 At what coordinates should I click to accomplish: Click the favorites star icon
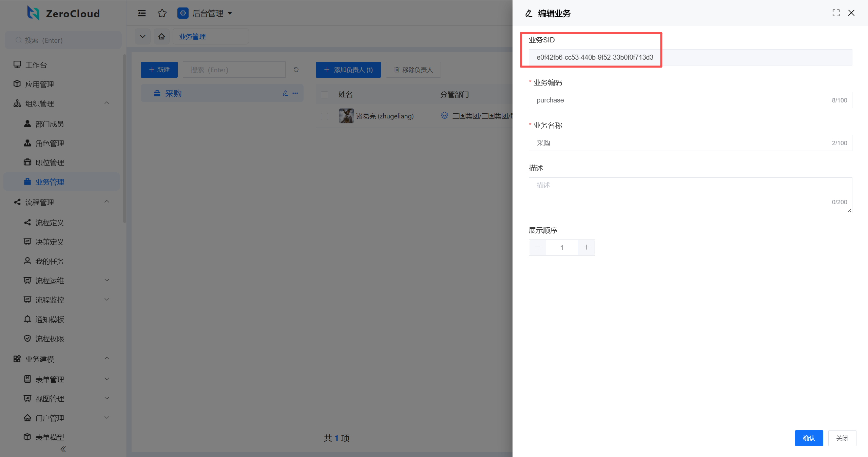[162, 13]
